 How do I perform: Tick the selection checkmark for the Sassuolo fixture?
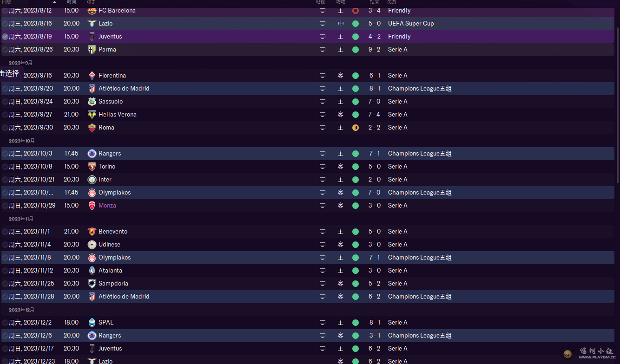[5, 102]
